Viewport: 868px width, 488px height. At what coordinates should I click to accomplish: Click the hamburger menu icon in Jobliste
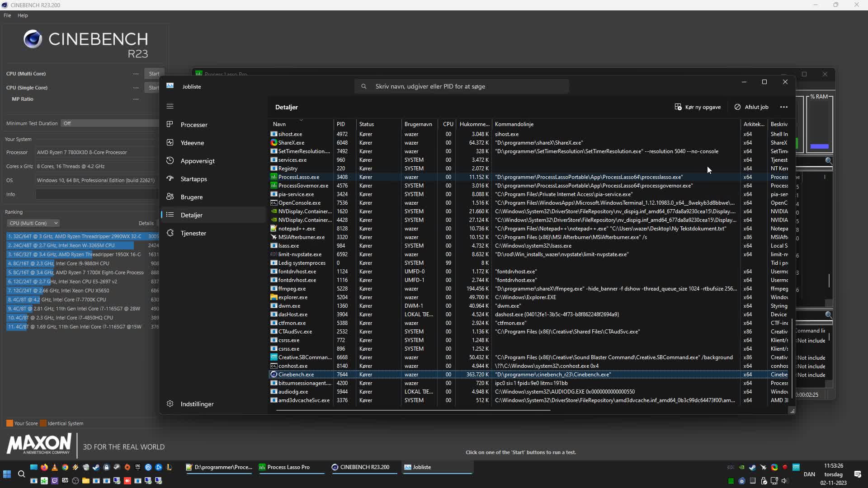170,106
